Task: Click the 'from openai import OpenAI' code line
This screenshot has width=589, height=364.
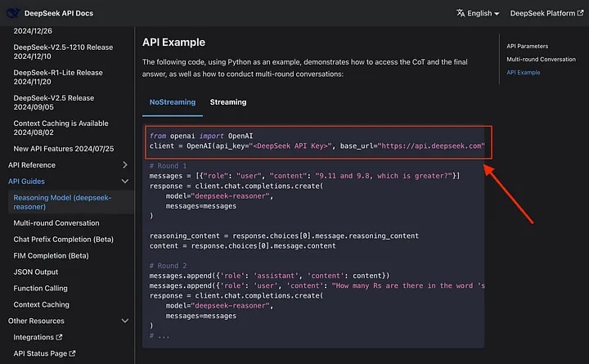Action: 201,136
